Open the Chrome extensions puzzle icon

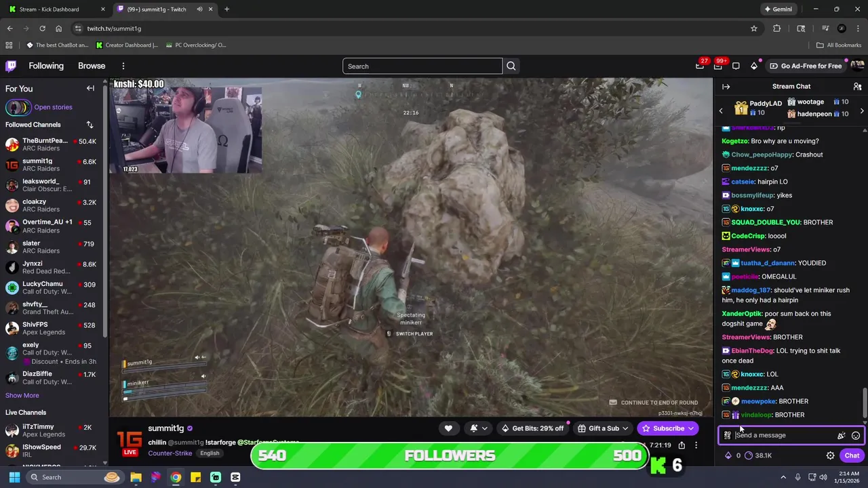[x=777, y=28]
